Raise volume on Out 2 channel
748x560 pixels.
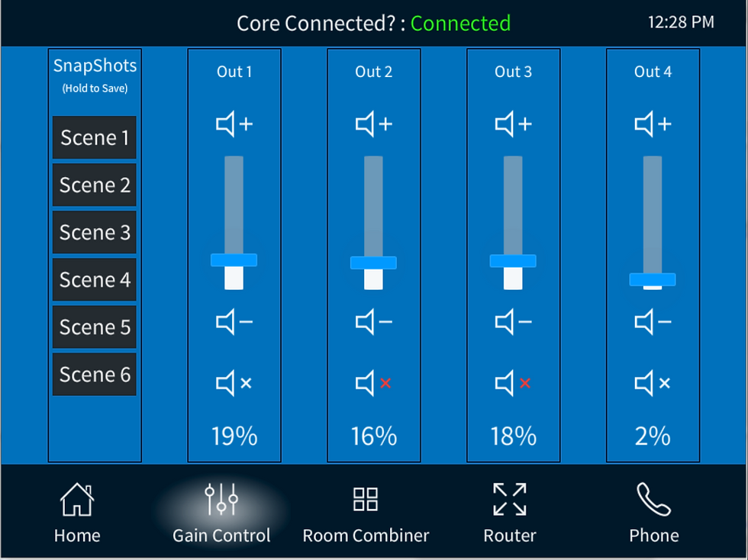[x=373, y=124]
